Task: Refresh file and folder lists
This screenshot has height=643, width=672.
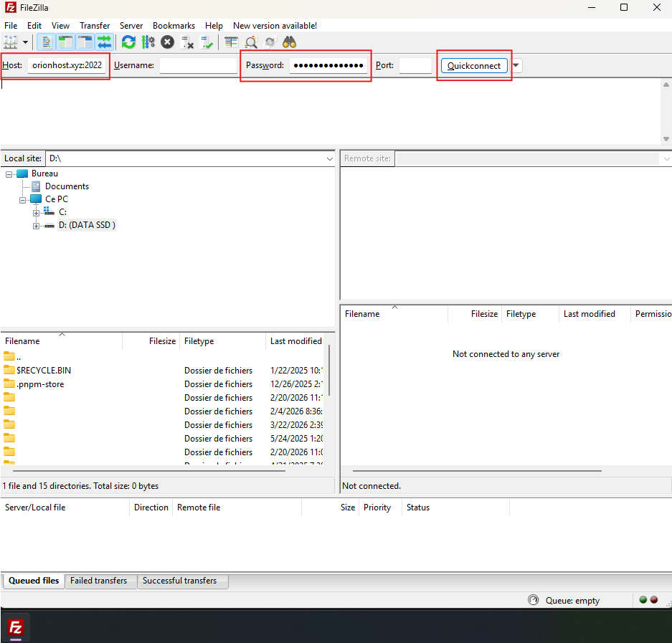Action: coord(128,42)
